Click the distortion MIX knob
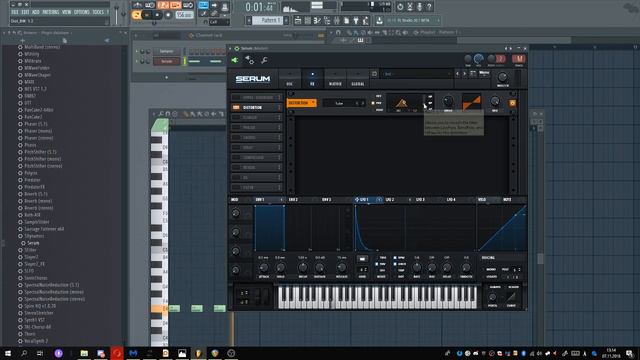 (x=495, y=101)
